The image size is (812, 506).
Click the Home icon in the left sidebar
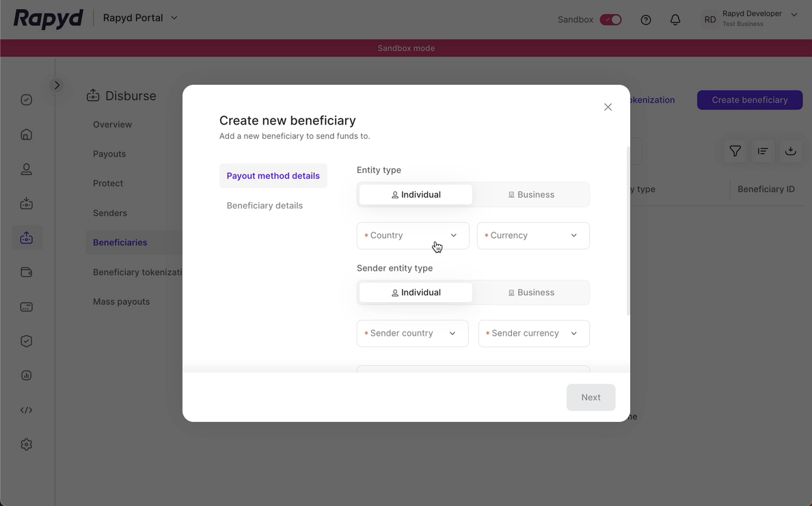26,134
